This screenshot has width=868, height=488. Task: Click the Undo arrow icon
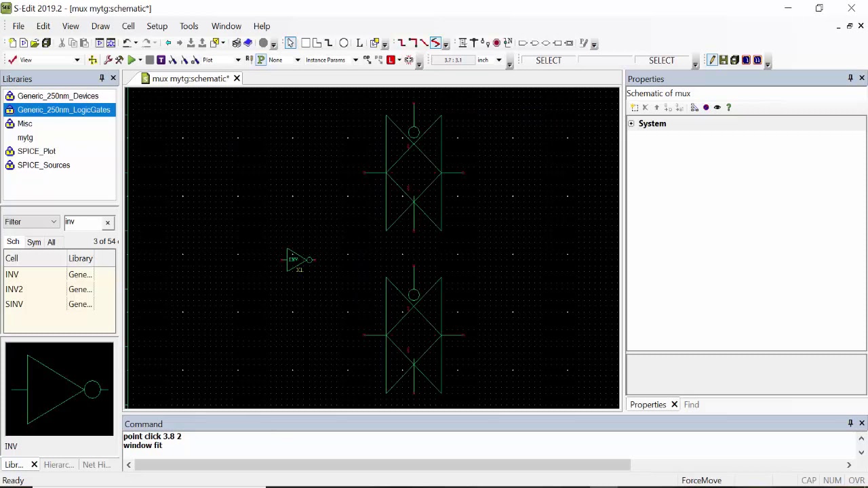126,43
